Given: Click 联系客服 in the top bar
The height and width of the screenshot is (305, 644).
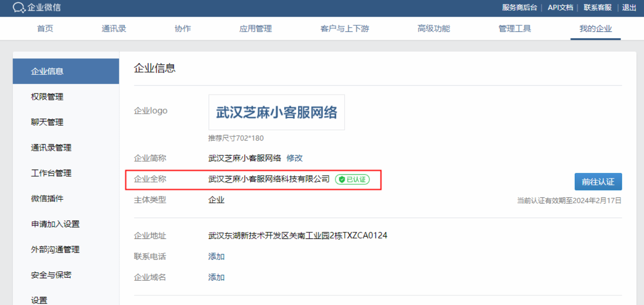Looking at the screenshot, I should click(597, 7).
